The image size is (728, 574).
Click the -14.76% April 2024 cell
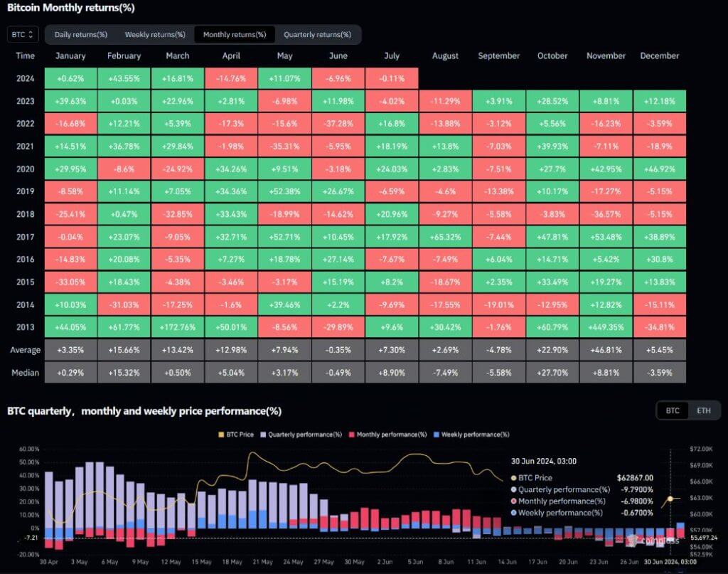231,78
